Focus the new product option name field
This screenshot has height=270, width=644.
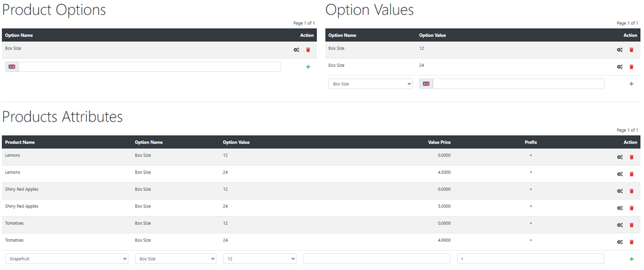(149, 67)
